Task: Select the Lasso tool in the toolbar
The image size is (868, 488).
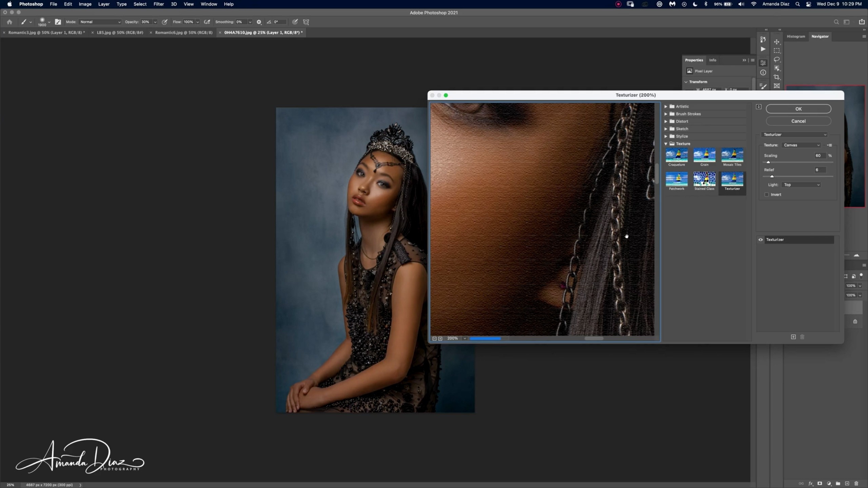Action: coord(776,59)
